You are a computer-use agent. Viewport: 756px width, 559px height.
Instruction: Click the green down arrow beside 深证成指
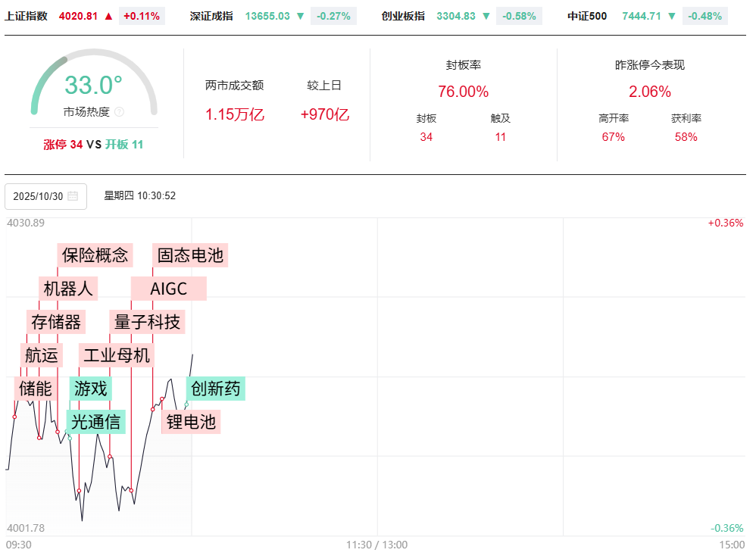(x=300, y=16)
